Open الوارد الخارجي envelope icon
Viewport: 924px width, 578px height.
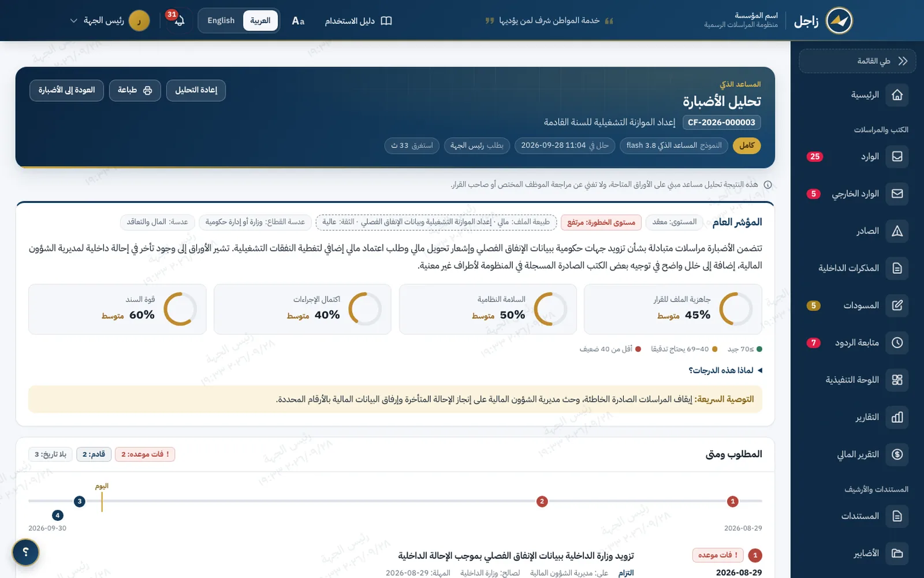click(x=897, y=194)
